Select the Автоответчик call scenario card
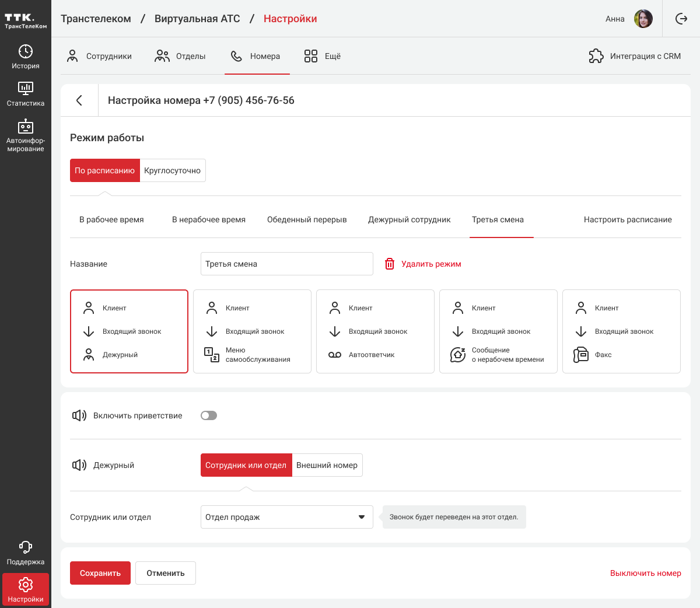 pyautogui.click(x=375, y=331)
